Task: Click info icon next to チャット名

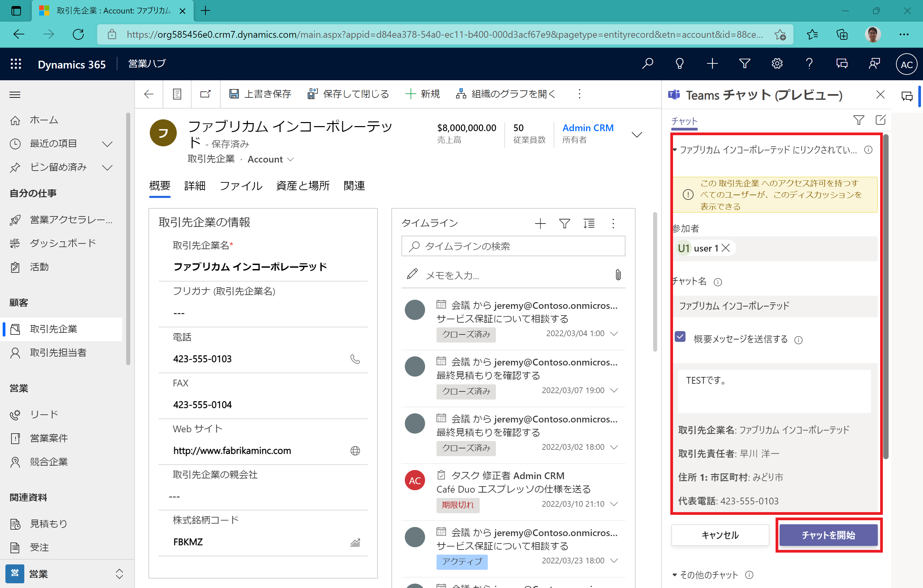Action: (x=718, y=282)
